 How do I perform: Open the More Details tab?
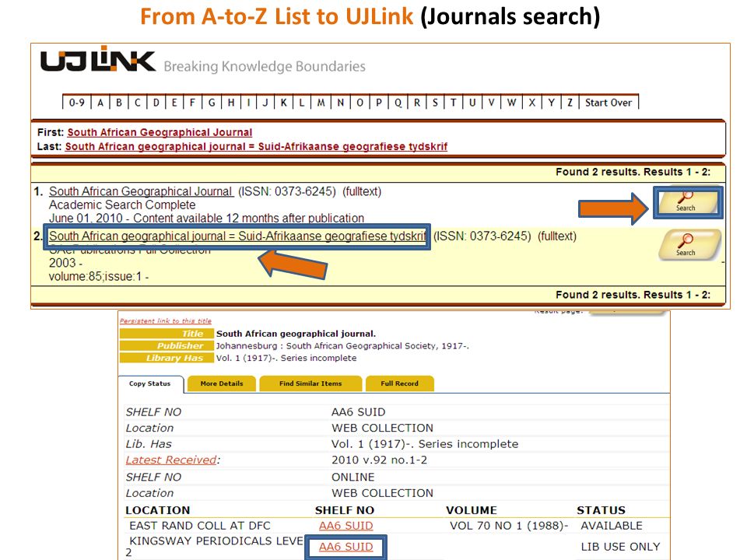222,383
